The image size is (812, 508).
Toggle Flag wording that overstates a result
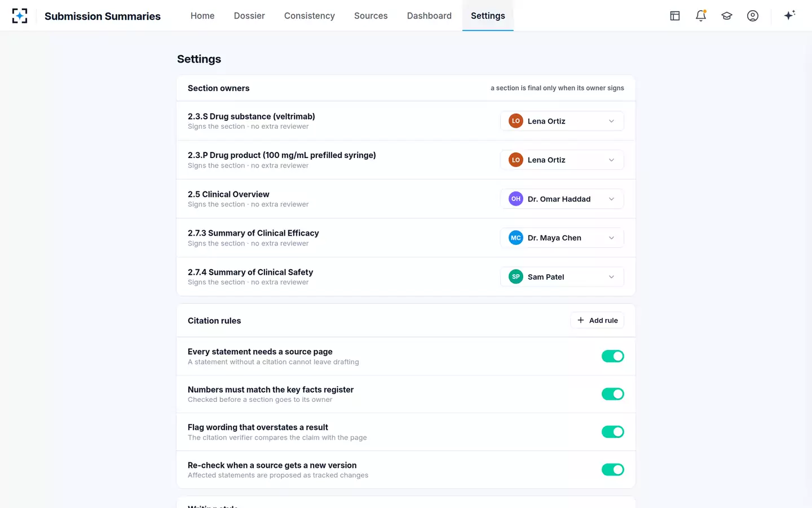(x=613, y=432)
